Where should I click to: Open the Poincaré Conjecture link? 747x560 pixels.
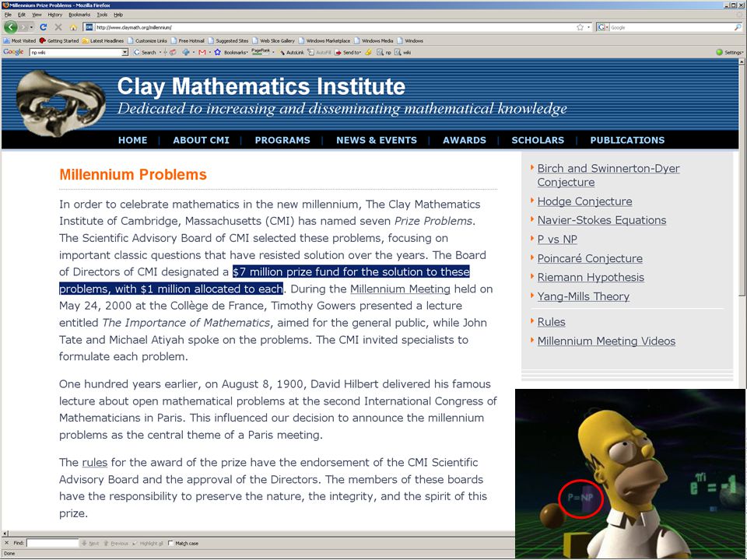(590, 258)
